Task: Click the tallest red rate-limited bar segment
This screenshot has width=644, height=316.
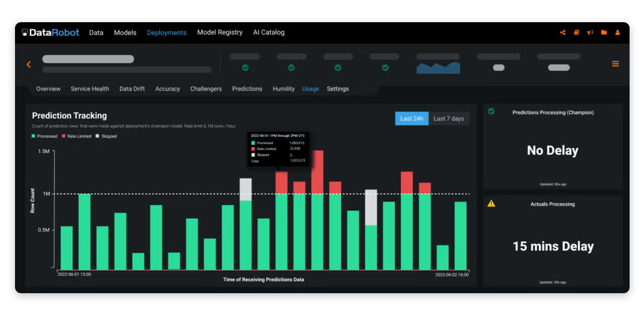Action: click(317, 172)
